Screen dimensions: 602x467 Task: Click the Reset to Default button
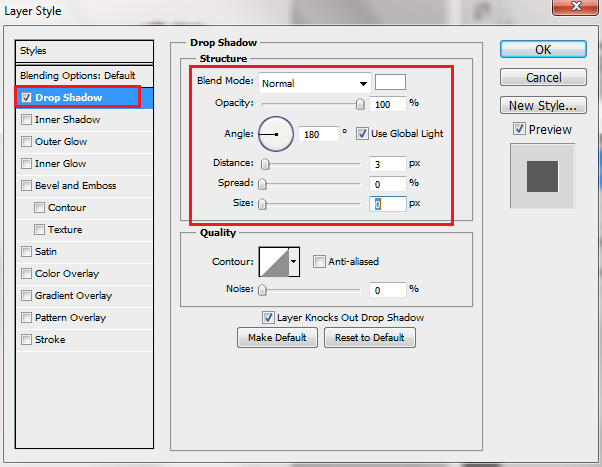370,338
